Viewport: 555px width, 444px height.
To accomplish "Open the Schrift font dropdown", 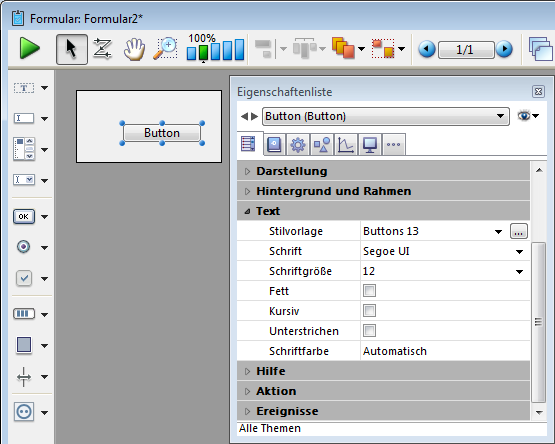I will click(x=519, y=252).
